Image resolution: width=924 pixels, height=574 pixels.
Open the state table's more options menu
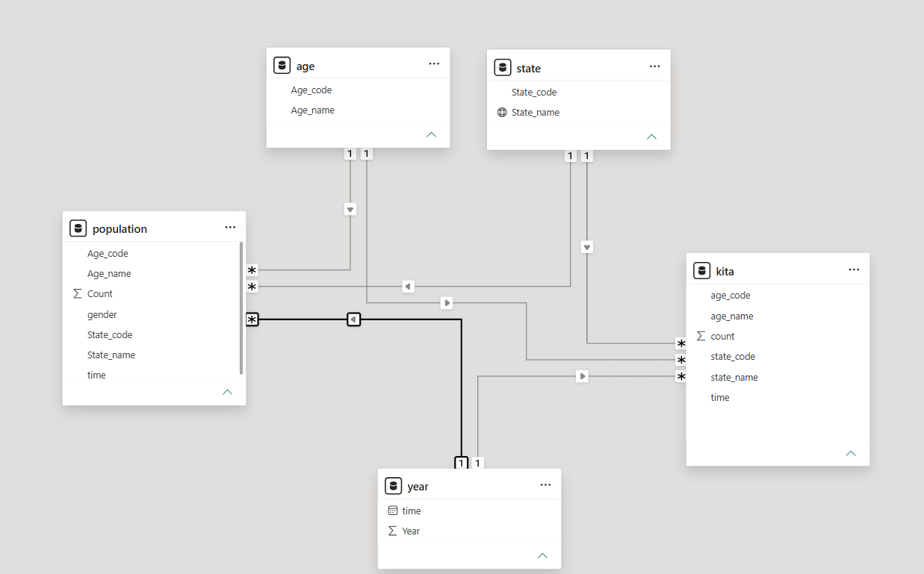(x=655, y=66)
